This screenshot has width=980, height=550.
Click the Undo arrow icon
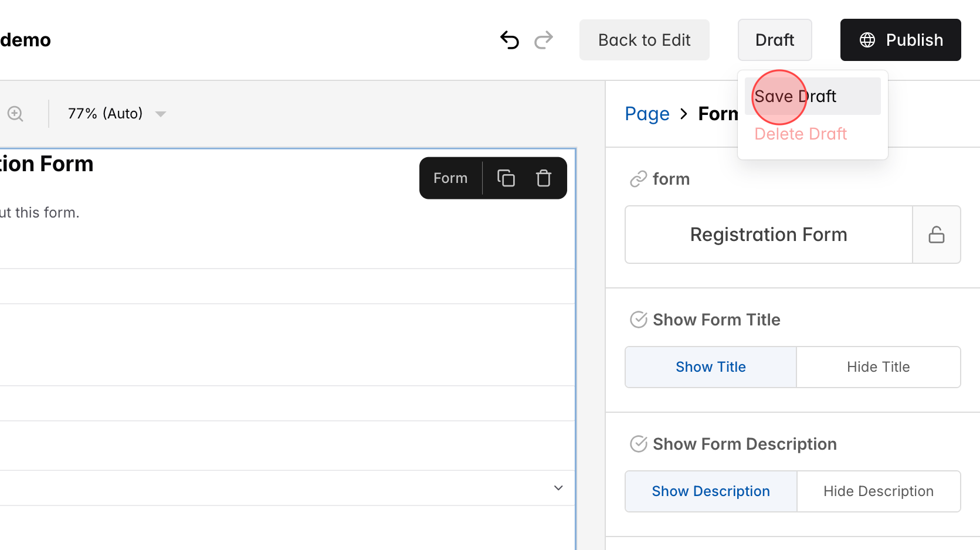click(509, 40)
